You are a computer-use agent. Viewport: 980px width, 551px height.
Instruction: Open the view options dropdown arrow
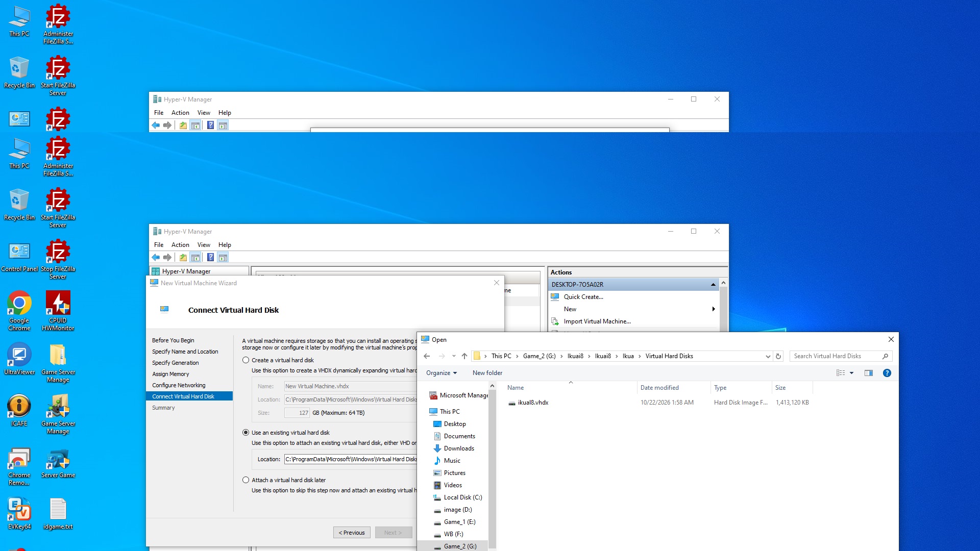[x=851, y=373]
